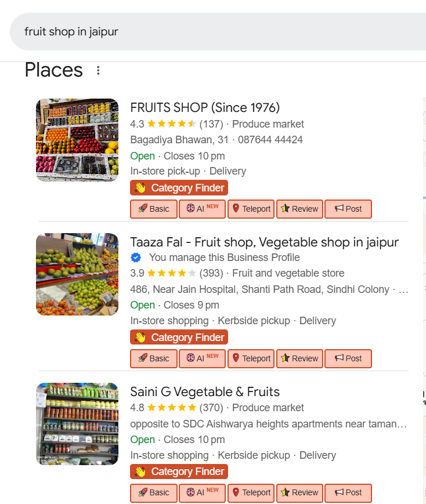The width and height of the screenshot is (426, 504).
Task: Open the AI tool under Saini G listing
Action: [202, 492]
